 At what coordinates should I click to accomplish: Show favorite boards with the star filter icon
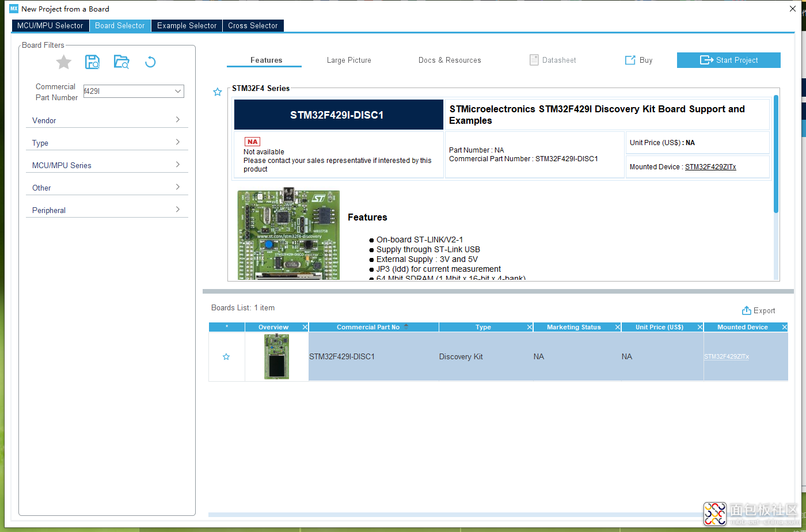click(64, 62)
